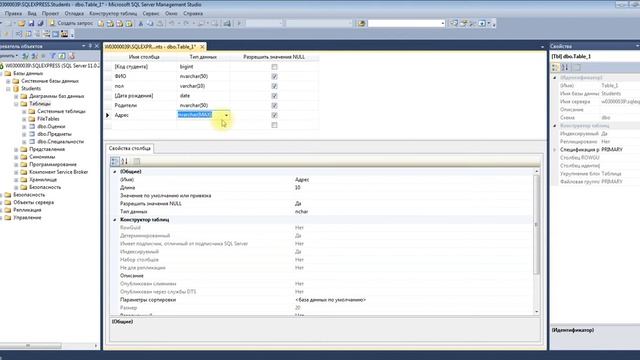
Task: Expand Диаграммы баз данных node
Action: pos(16,96)
